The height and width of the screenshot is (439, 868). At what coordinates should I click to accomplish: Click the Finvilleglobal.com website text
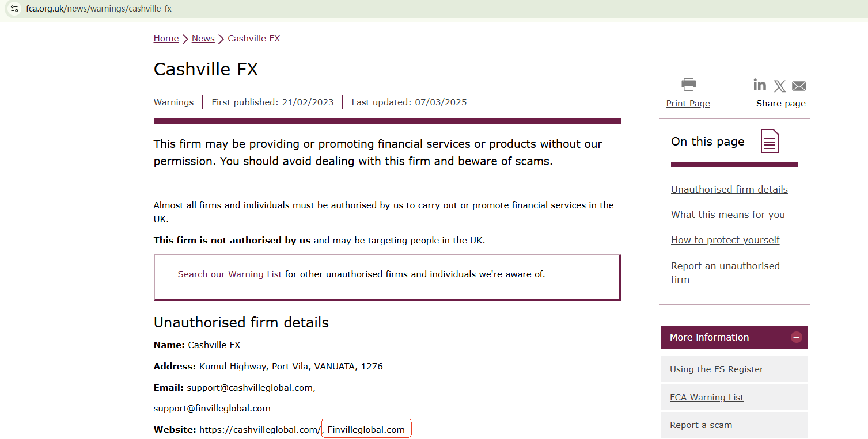coord(366,429)
